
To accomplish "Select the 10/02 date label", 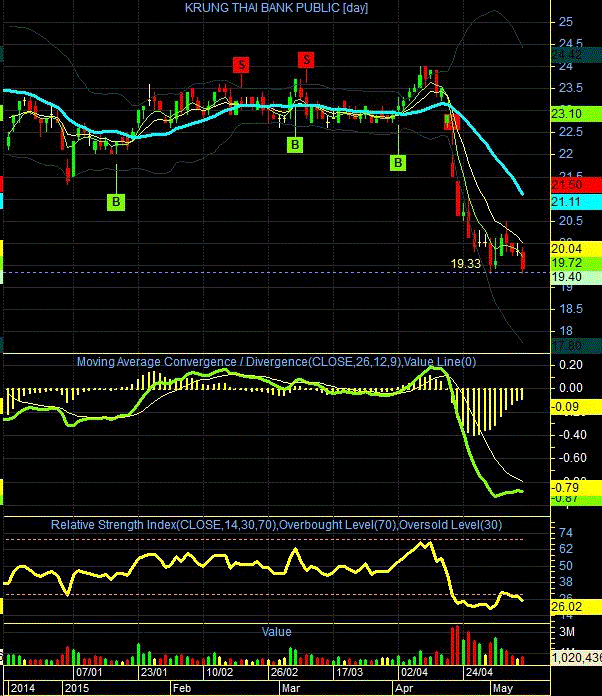I will point(219,672).
